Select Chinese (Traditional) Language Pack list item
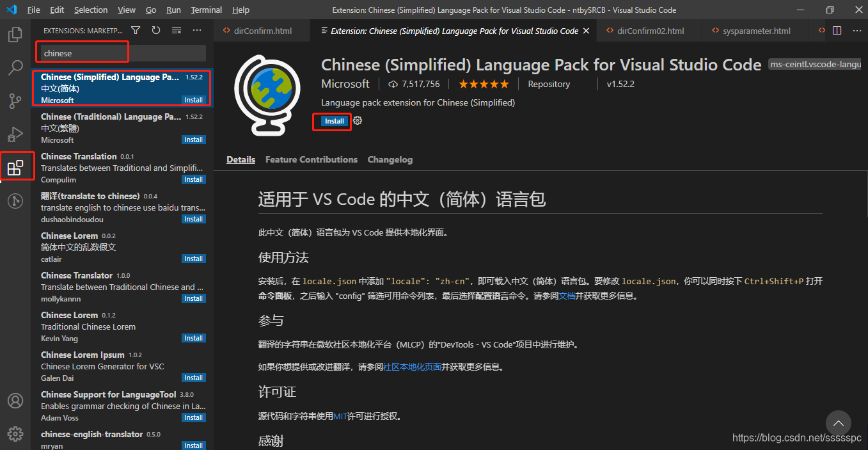Screen dimensions: 868x450 (x=122, y=128)
